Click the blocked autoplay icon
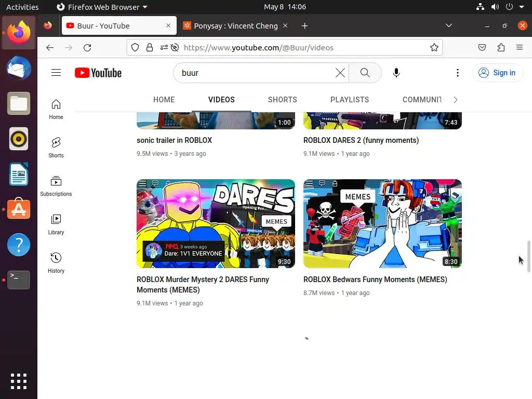This screenshot has height=399, width=532. (175, 47)
